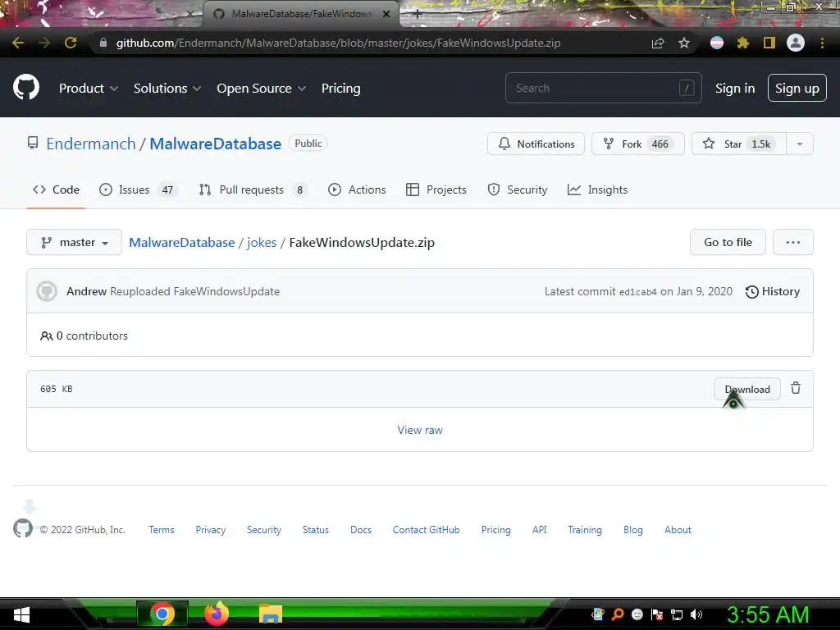This screenshot has width=840, height=630.
Task: Click the volume speaker tray icon
Action: point(696,614)
